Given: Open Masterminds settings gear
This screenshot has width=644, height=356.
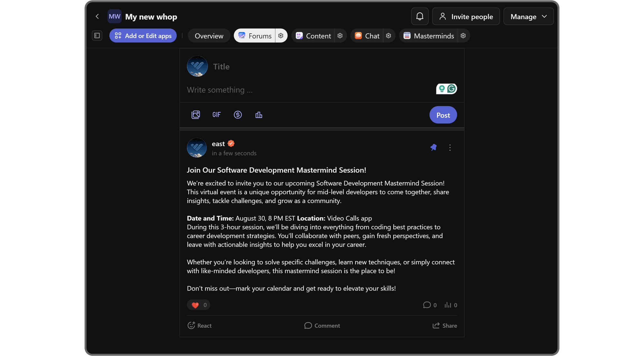Looking at the screenshot, I should pyautogui.click(x=463, y=36).
